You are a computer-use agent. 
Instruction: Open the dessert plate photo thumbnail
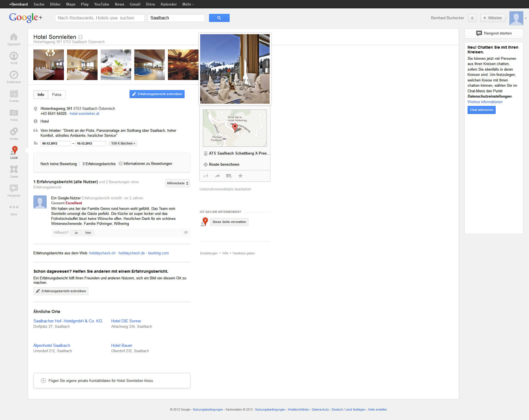[116, 65]
